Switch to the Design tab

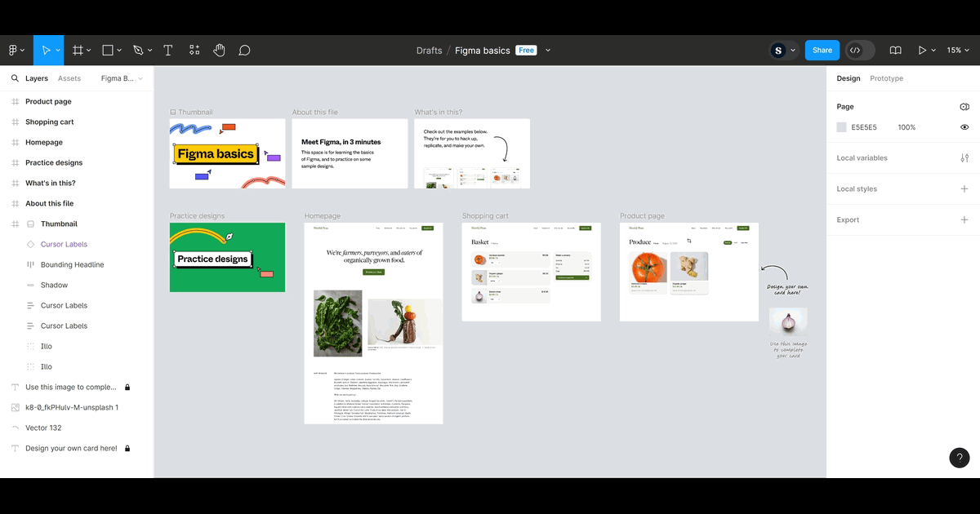click(849, 78)
